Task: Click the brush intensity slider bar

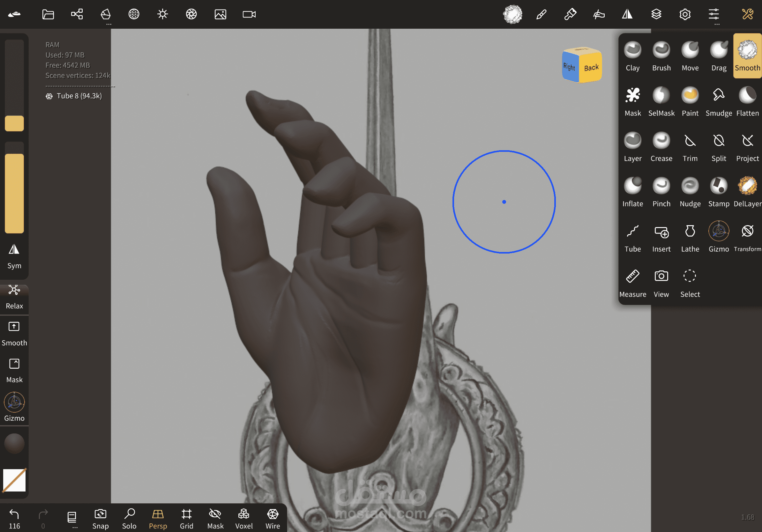Action: click(14, 192)
